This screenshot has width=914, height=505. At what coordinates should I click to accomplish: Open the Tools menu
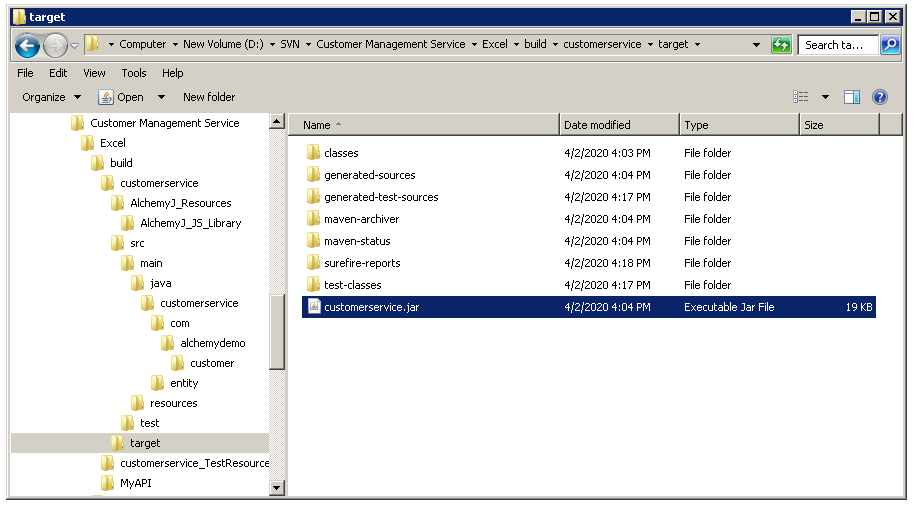pyautogui.click(x=134, y=73)
